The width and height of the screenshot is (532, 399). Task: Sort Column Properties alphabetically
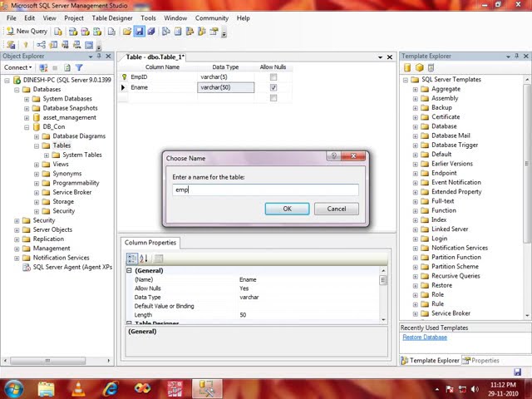(x=144, y=259)
